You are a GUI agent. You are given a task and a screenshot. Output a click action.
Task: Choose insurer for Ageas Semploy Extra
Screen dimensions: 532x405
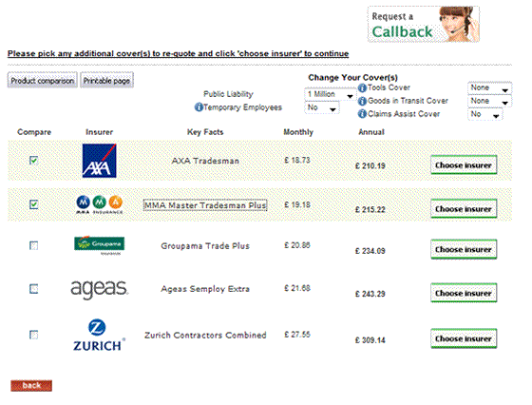click(x=464, y=293)
